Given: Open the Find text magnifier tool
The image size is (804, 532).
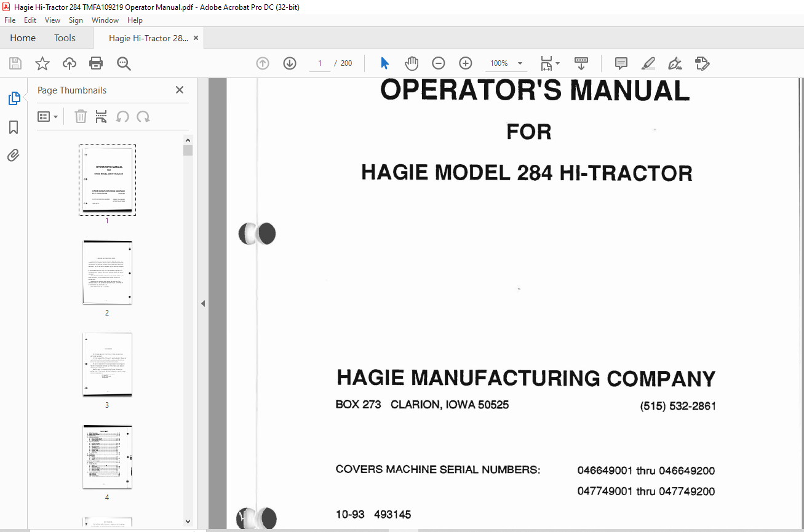Looking at the screenshot, I should tap(124, 63).
